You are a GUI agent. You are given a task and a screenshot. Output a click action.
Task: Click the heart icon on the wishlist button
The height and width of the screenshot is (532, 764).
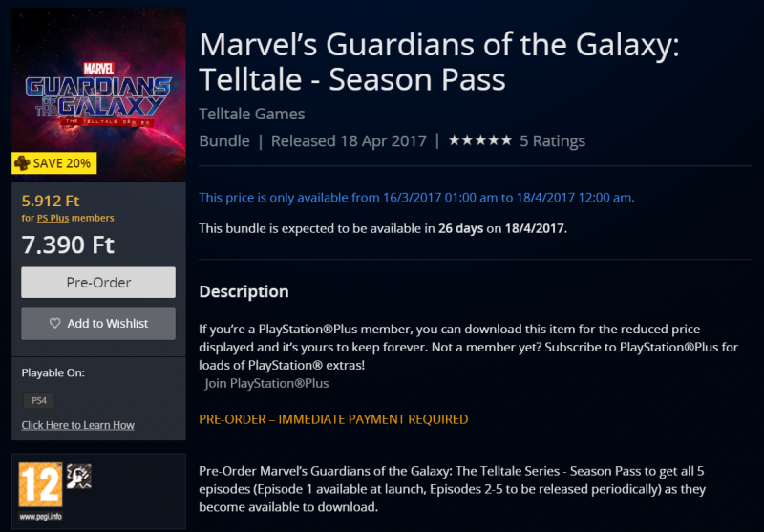[x=55, y=324]
